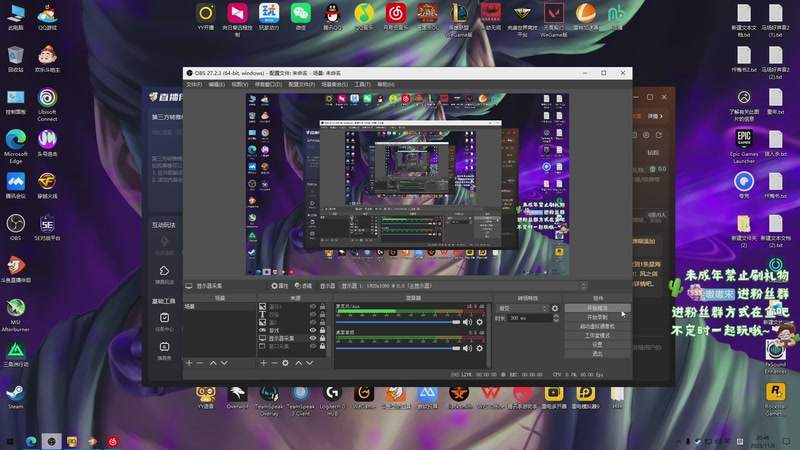The width and height of the screenshot is (800, 450).
Task: Mute the microphone/Aux speaker icon
Action: coord(467,322)
